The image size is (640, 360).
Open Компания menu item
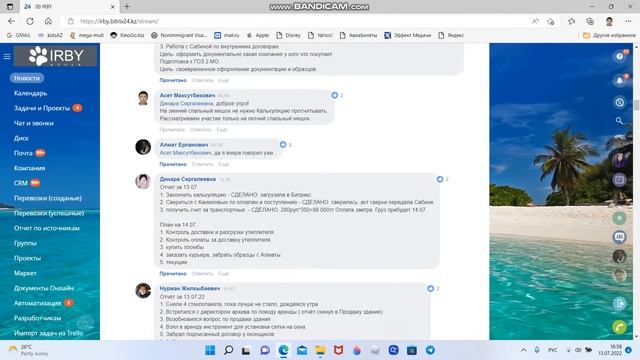[x=30, y=168]
